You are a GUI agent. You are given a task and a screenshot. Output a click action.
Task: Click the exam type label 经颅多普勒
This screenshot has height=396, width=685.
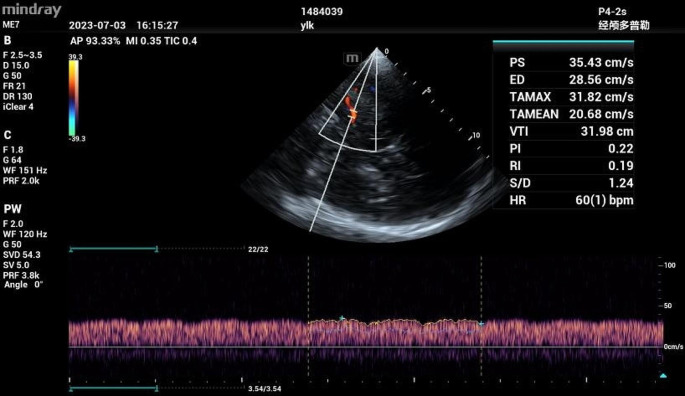pyautogui.click(x=624, y=25)
